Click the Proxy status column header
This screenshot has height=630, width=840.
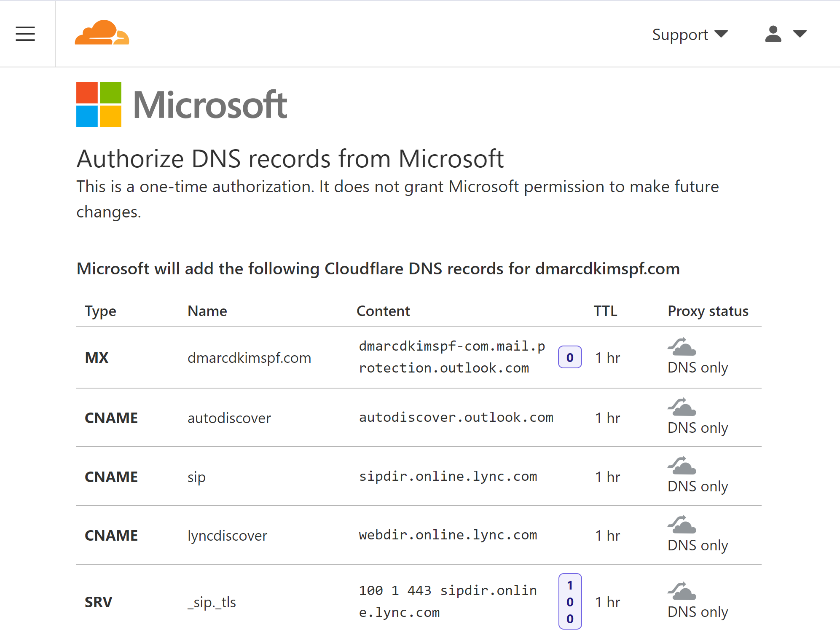coord(708,311)
